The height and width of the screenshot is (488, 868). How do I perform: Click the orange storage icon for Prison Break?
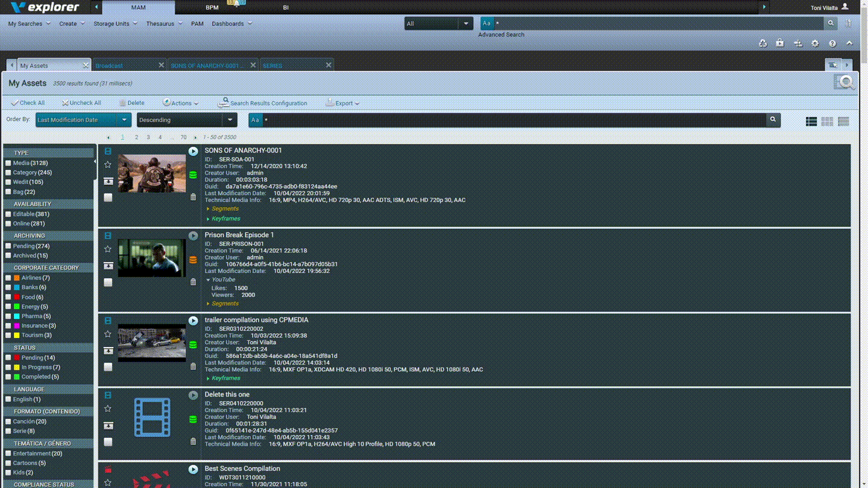[193, 260]
